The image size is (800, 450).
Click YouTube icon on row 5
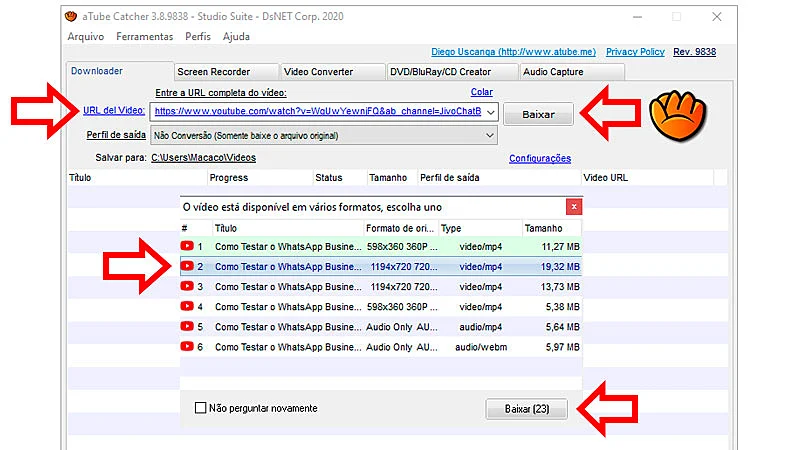(187, 326)
